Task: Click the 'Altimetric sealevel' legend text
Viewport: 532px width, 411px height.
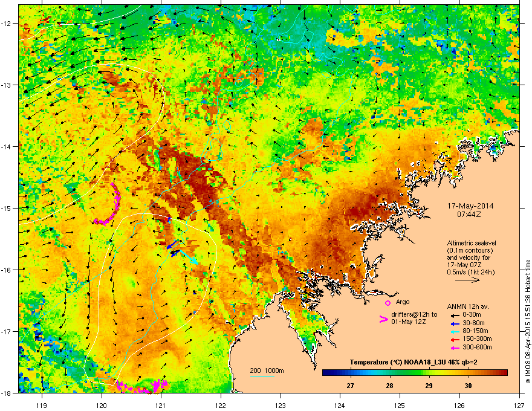Action: [472, 243]
